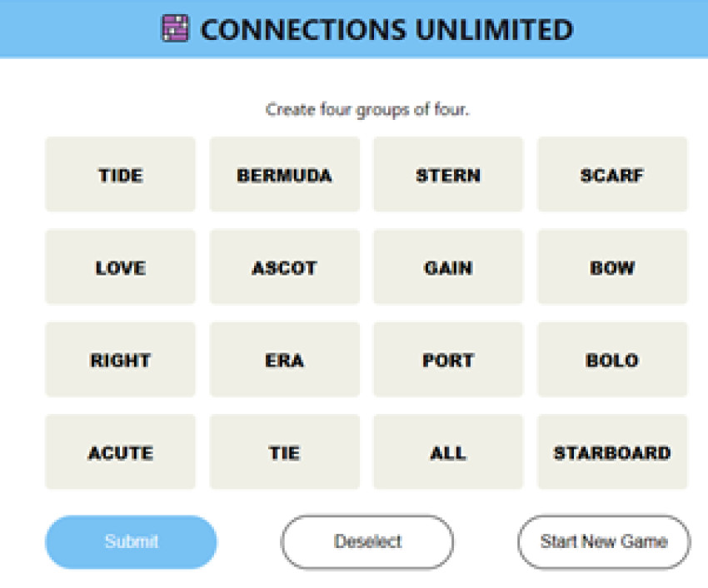Choose the LOVE tile
This screenshot has width=708, height=588.
point(120,267)
